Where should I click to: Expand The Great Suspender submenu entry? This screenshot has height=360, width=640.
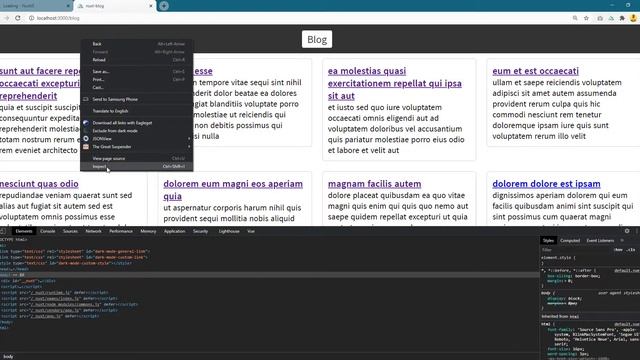[137, 147]
